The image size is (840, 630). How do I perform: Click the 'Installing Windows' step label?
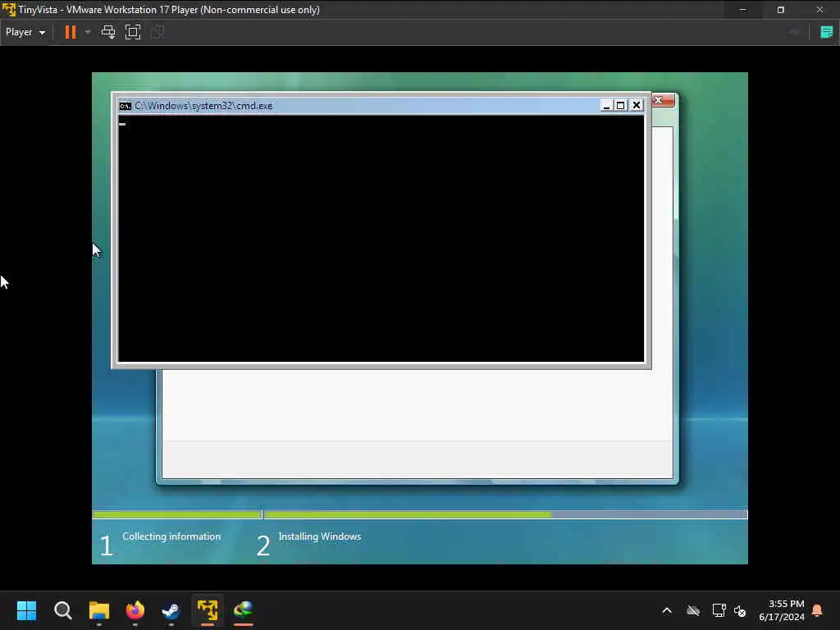click(320, 536)
